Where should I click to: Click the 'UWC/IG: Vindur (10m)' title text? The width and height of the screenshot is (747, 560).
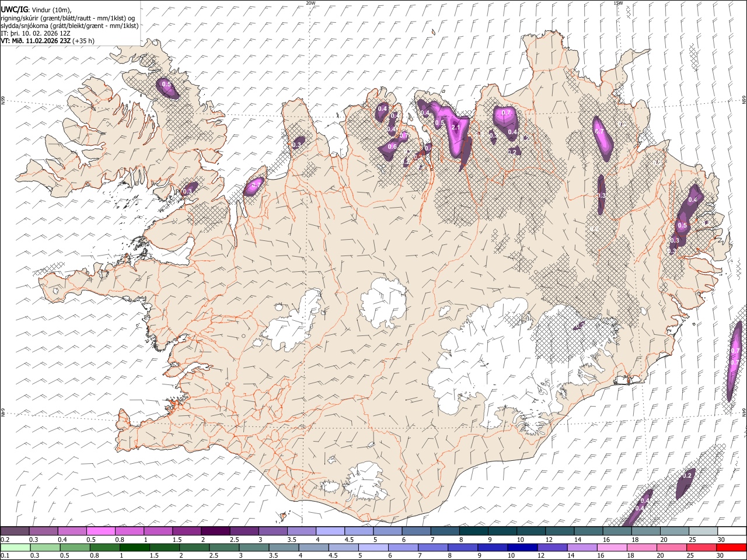36,9
